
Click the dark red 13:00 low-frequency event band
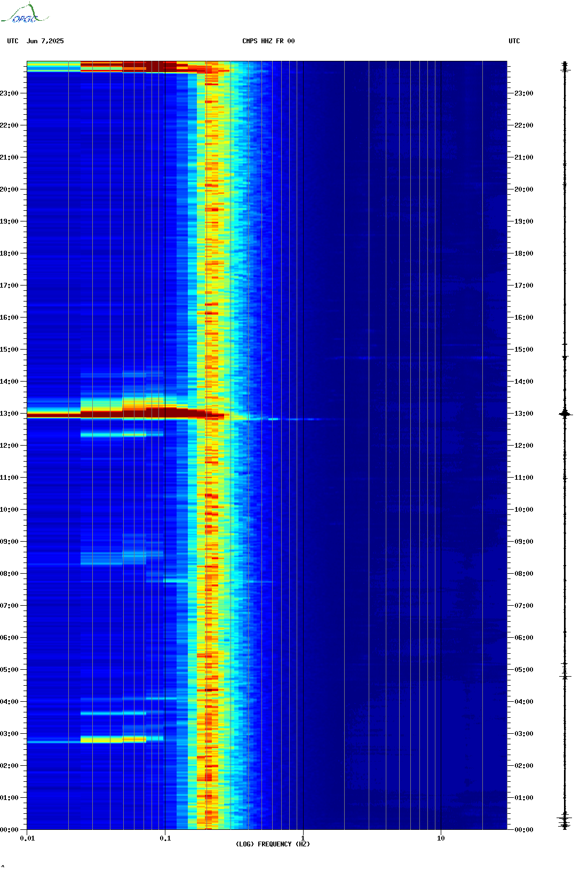pos(125,414)
